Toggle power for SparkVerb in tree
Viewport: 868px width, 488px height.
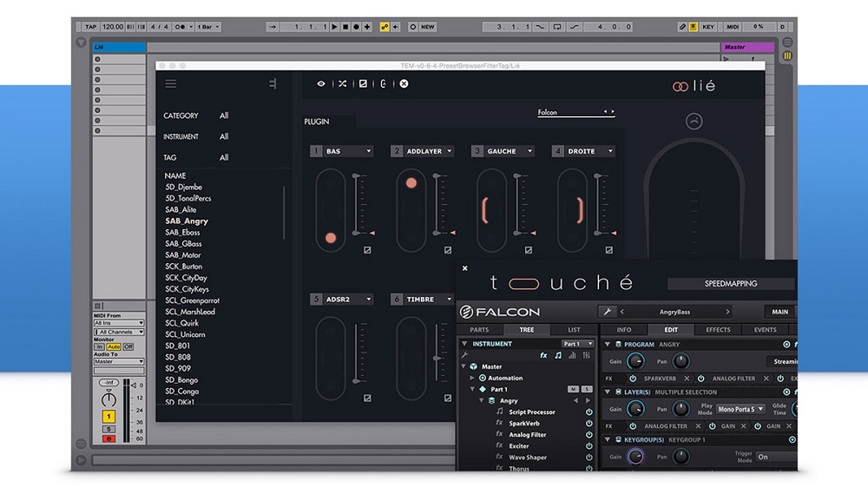589,423
